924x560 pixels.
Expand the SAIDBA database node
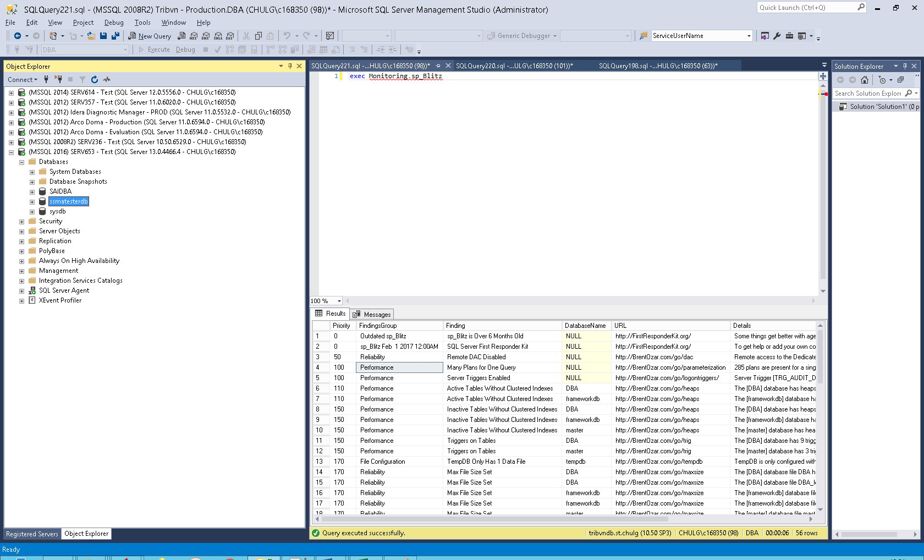32,192
